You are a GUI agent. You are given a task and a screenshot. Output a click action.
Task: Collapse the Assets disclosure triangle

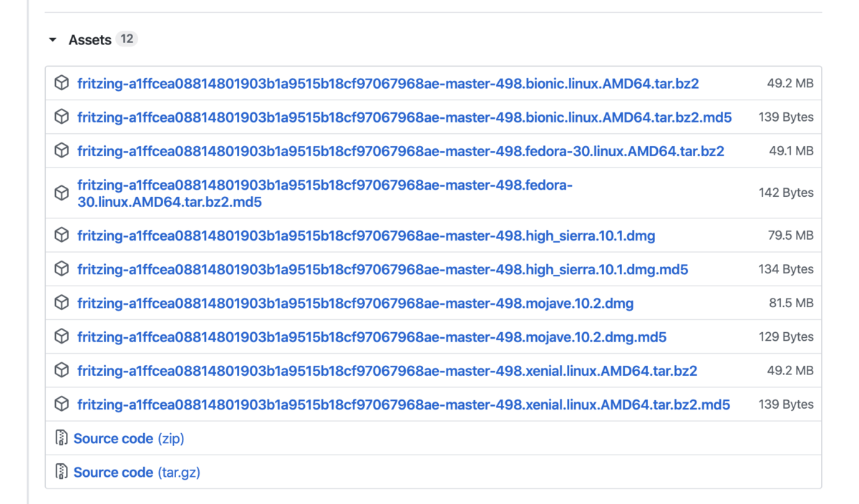pos(52,40)
